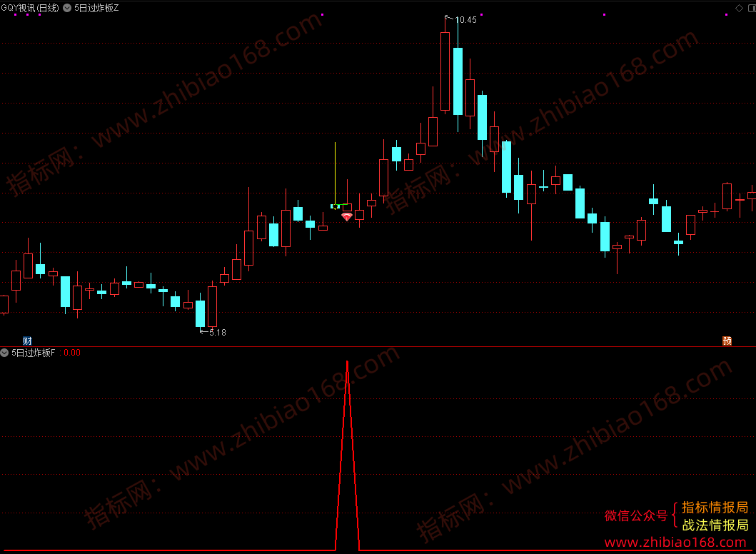Open the 预 forecast marker
This screenshot has height=554, width=756.
coord(727,341)
